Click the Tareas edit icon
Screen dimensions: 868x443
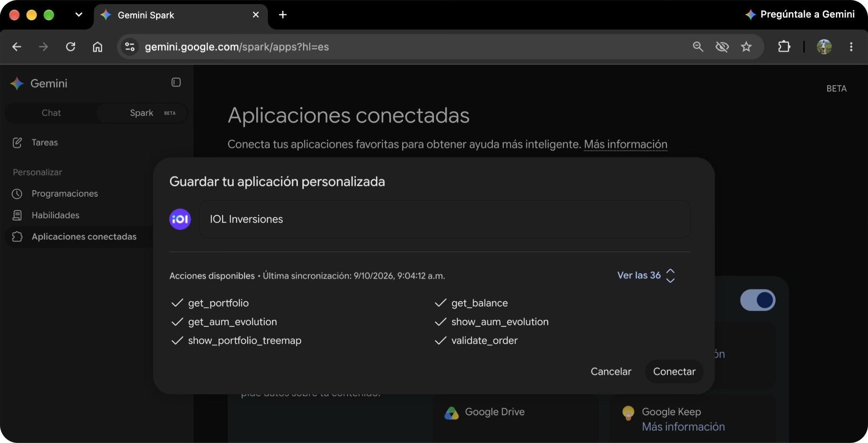click(x=17, y=142)
